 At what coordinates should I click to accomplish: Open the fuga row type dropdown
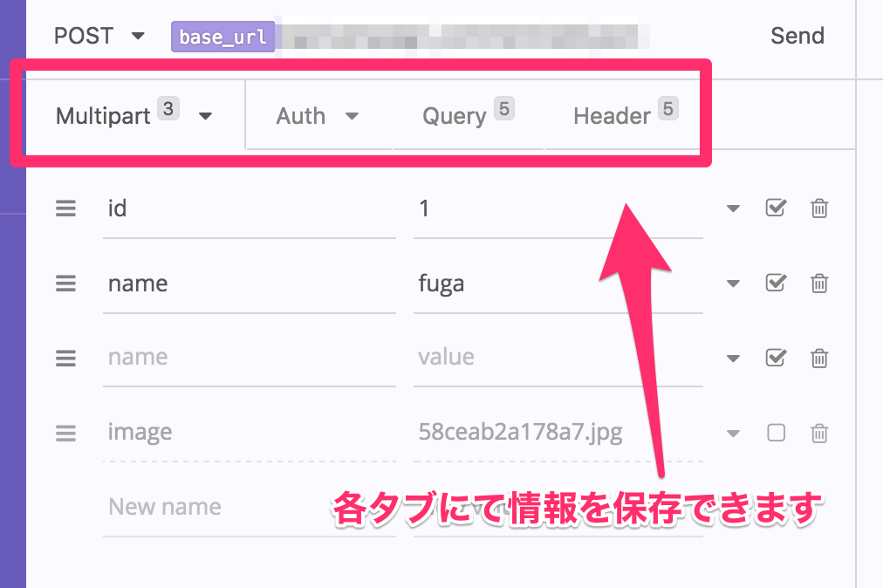[733, 284]
